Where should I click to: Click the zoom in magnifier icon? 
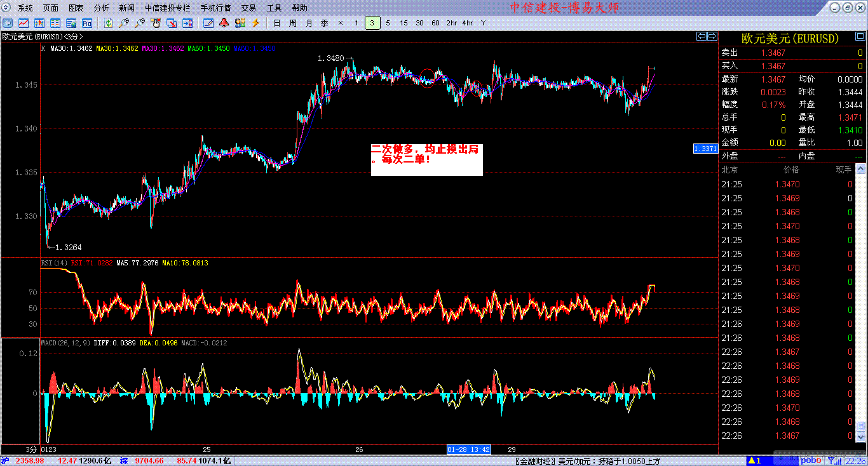pos(125,23)
